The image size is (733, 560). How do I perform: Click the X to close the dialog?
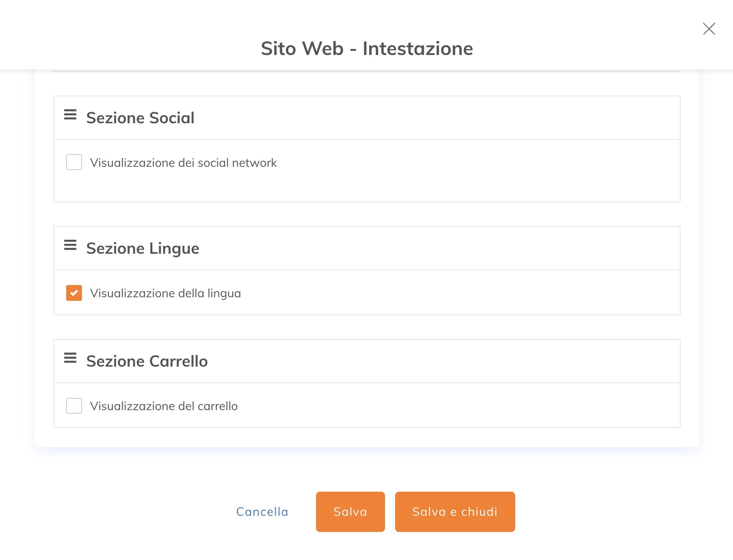coord(709,29)
